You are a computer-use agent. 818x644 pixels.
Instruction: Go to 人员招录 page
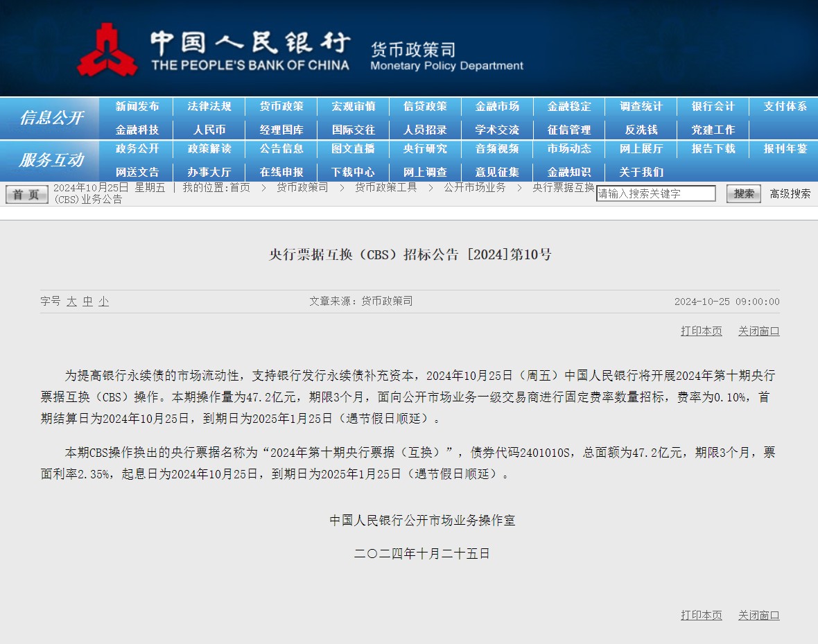(x=425, y=130)
